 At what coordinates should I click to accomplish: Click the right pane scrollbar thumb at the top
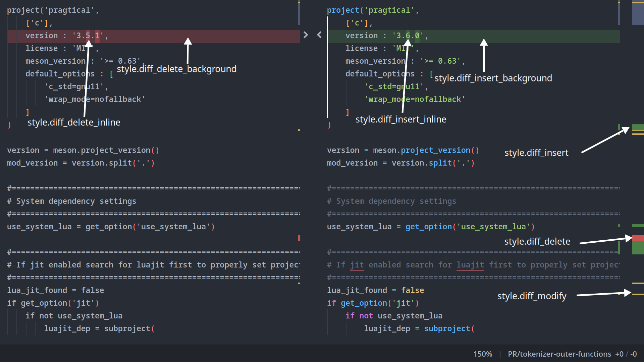[x=619, y=14]
